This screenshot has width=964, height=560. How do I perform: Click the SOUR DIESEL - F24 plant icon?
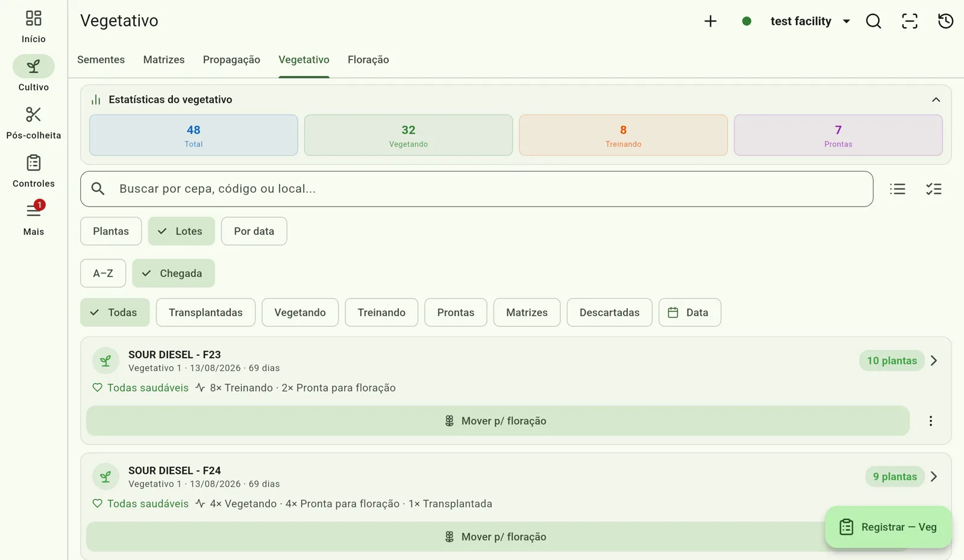click(105, 477)
